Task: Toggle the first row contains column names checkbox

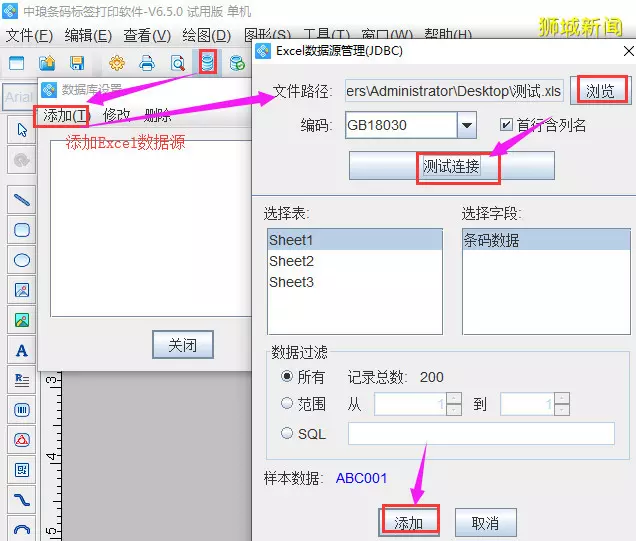Action: click(x=506, y=125)
